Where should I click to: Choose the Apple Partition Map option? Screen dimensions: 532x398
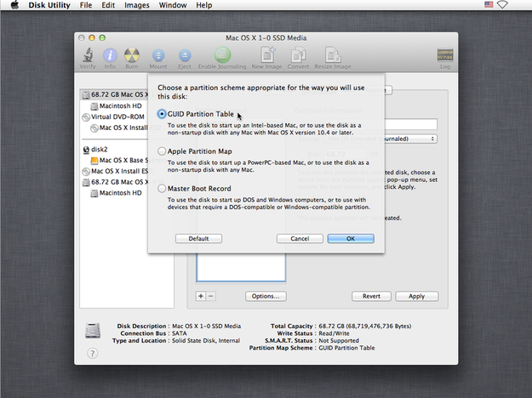[x=162, y=151]
